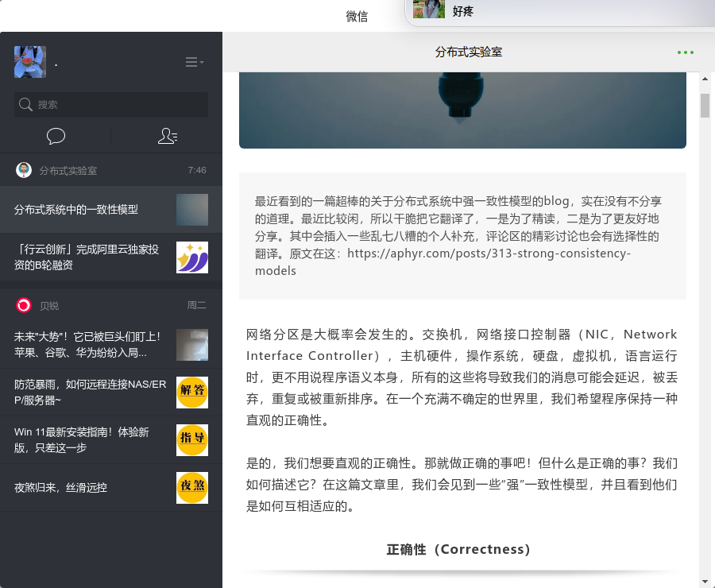Open article 「行云创新」完成阿里云独家投资的B轮融资
The height and width of the screenshot is (588, 715).
tap(111, 257)
